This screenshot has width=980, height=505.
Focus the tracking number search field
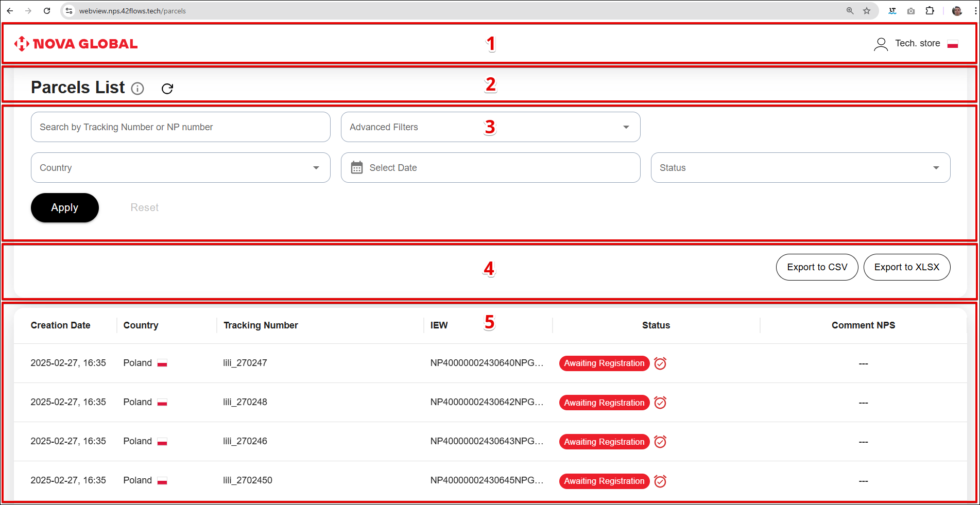coord(180,127)
